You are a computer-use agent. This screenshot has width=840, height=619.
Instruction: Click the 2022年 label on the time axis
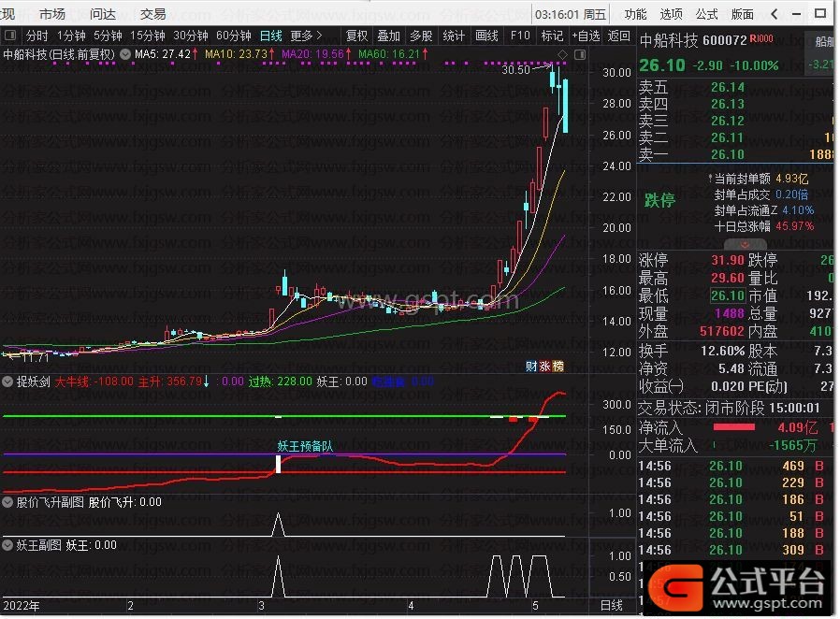click(x=22, y=606)
